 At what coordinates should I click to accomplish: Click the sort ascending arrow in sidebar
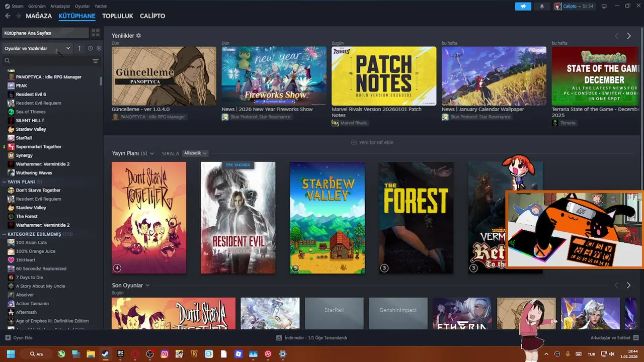tap(79, 48)
